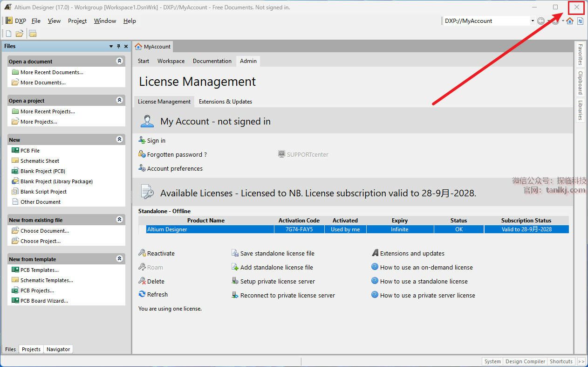Click the back navigation arrow button

pos(541,21)
